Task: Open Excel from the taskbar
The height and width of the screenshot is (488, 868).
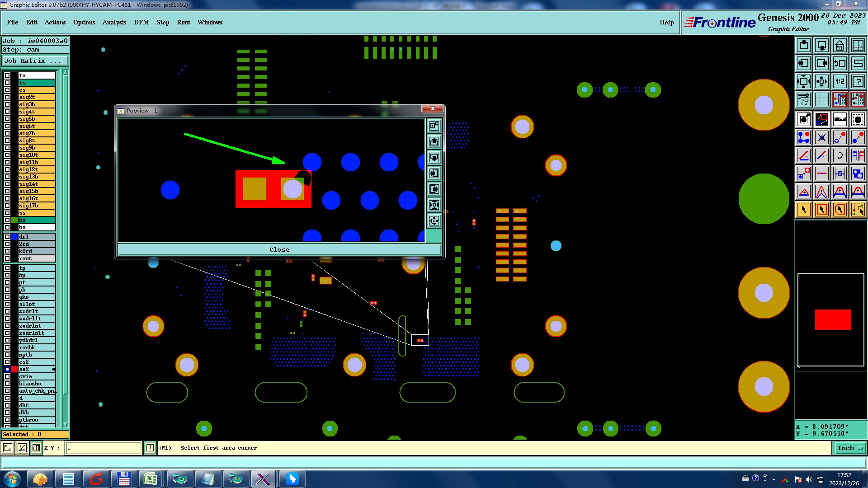Action: point(150,479)
